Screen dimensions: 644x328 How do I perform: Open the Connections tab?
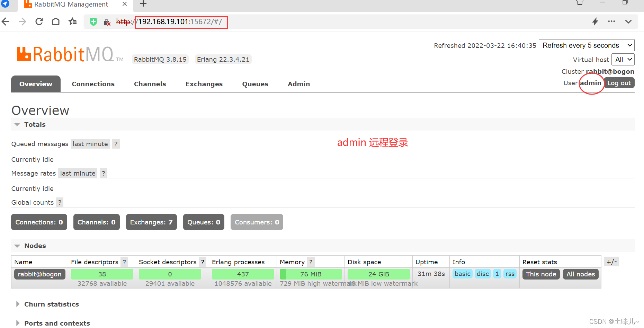click(93, 84)
